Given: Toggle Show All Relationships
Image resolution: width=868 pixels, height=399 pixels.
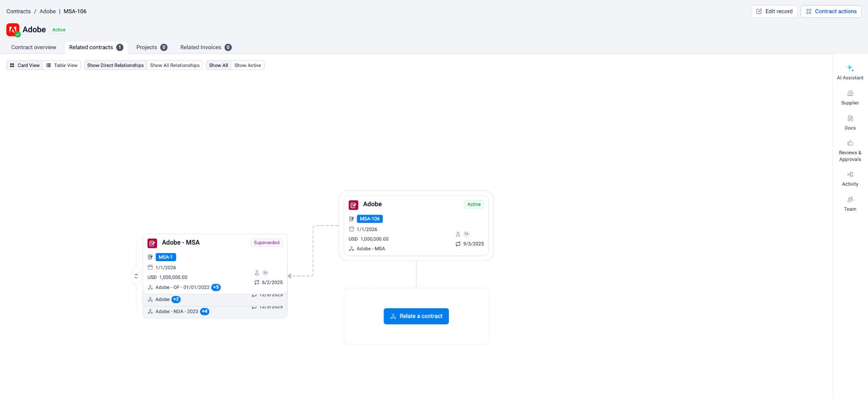Looking at the screenshot, I should pyautogui.click(x=175, y=65).
